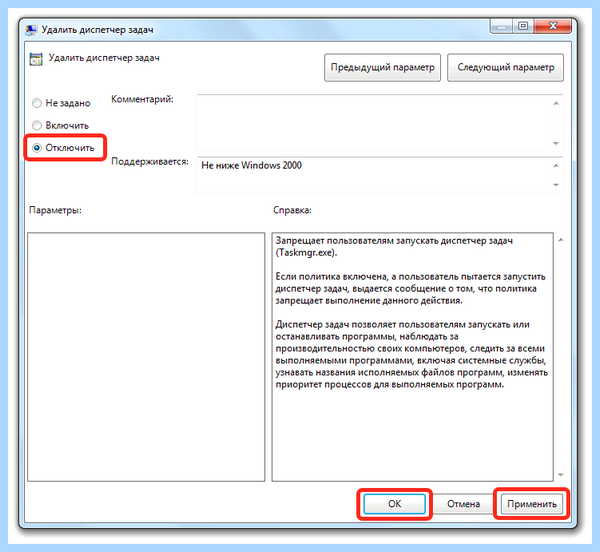Go to "Предыдущий параметр"

click(382, 67)
